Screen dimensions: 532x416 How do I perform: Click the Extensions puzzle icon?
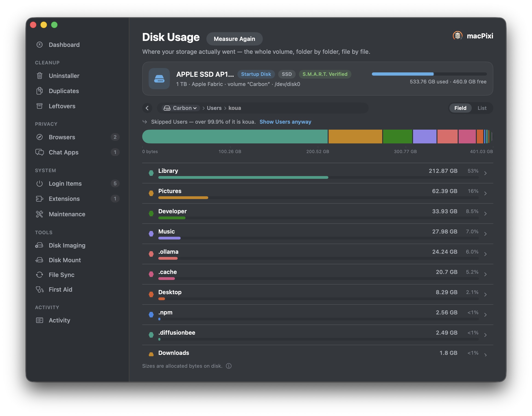coord(40,199)
